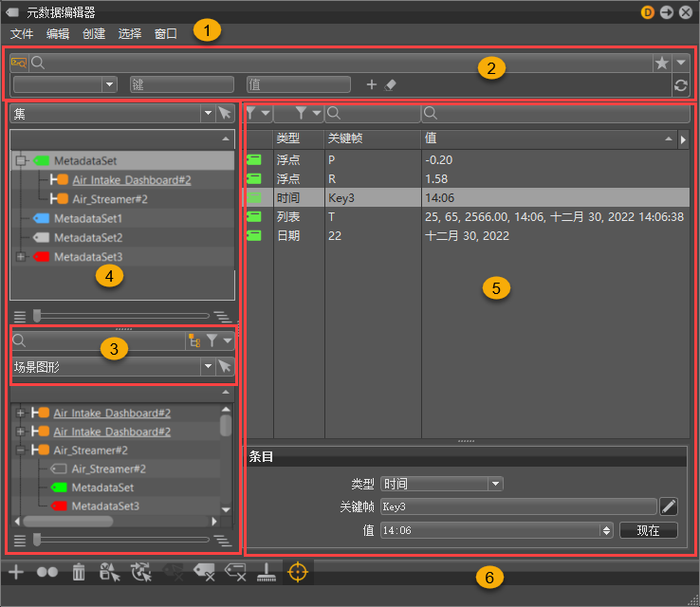Screen dimensions: 700x607
Task: Select MetadataSet2 in the sets tree
Action: click(88, 237)
